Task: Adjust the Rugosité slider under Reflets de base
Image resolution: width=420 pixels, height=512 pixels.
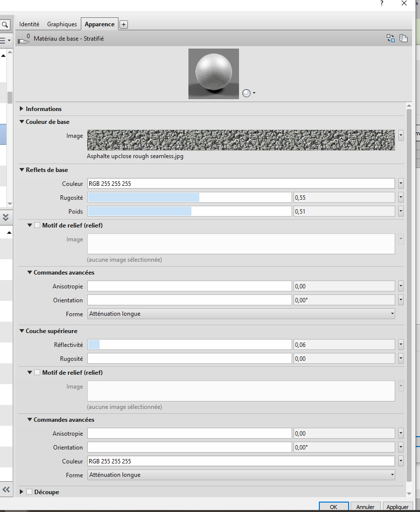Action: [x=190, y=197]
